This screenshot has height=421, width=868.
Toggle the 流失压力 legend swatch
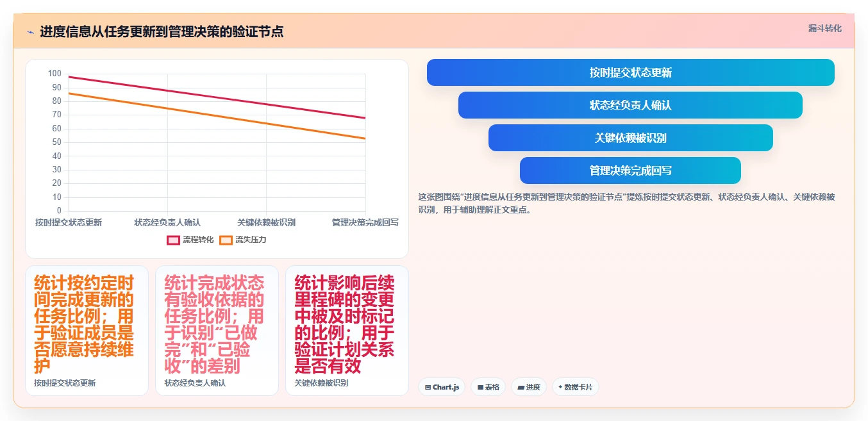(226, 240)
